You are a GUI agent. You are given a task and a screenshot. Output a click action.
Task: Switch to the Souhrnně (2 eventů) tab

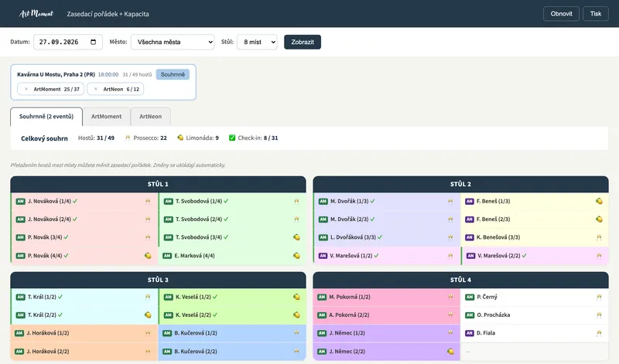click(x=46, y=117)
